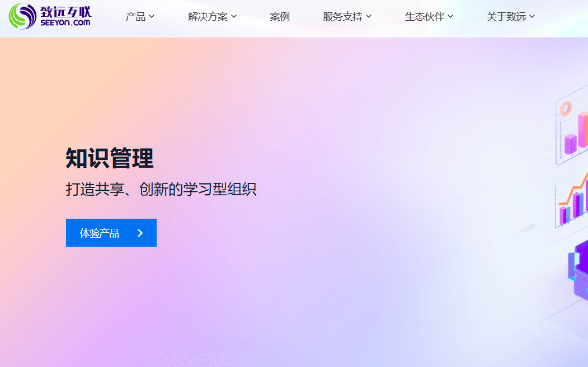
Task: Expand the chevron next to 解决方案
Action: pyautogui.click(x=234, y=16)
